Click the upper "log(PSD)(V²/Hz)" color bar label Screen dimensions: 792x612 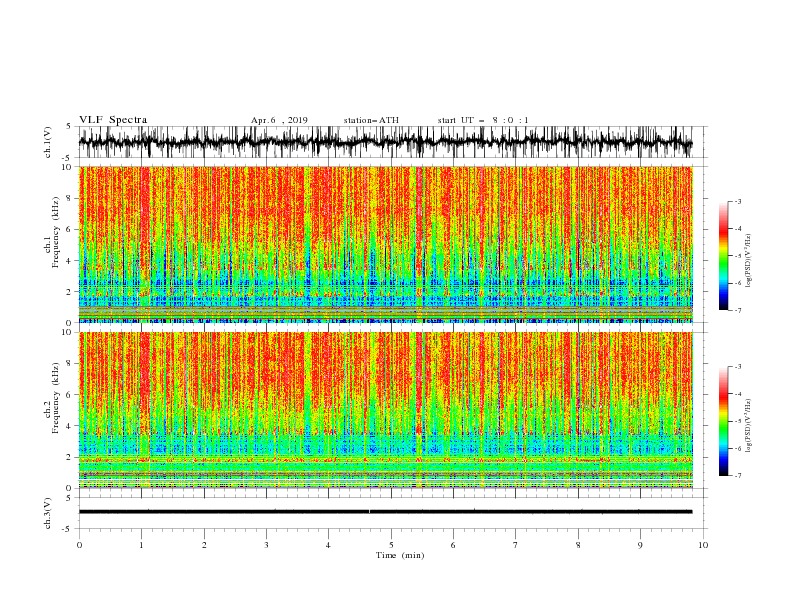748,261
